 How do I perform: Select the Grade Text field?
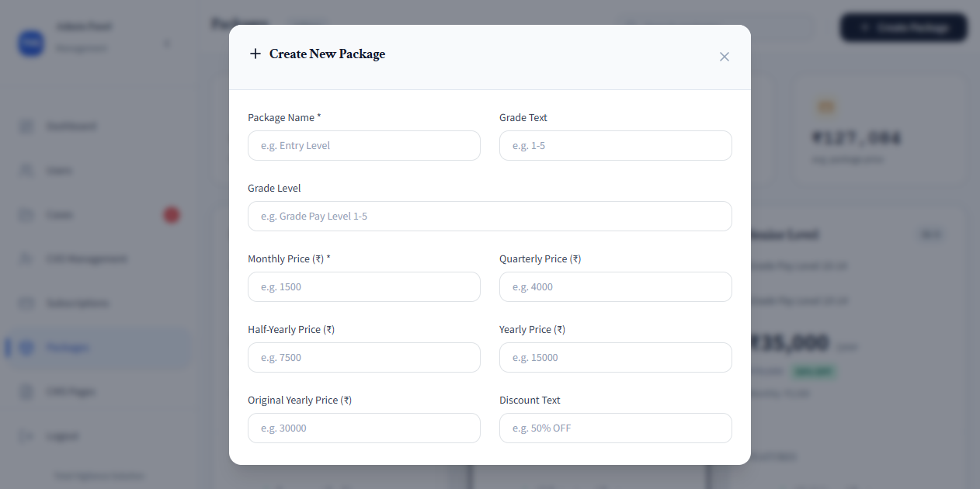click(x=616, y=146)
